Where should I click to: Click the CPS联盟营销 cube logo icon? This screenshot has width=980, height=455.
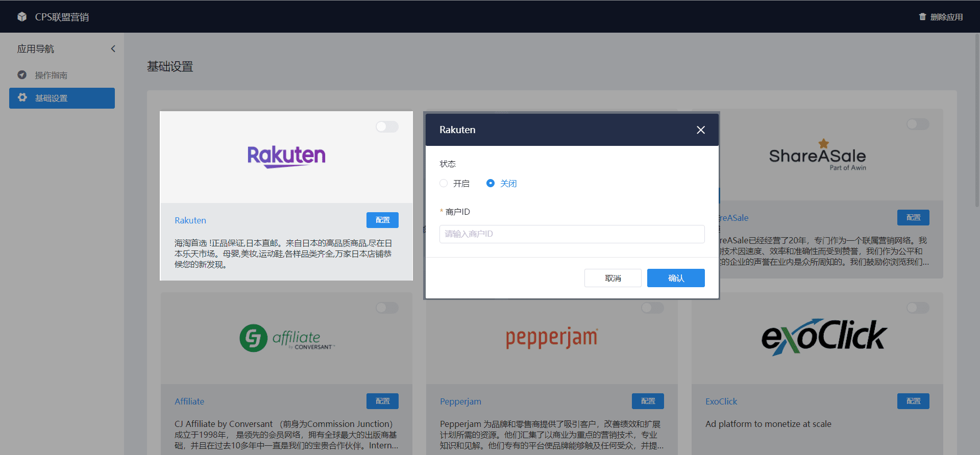[x=22, y=17]
